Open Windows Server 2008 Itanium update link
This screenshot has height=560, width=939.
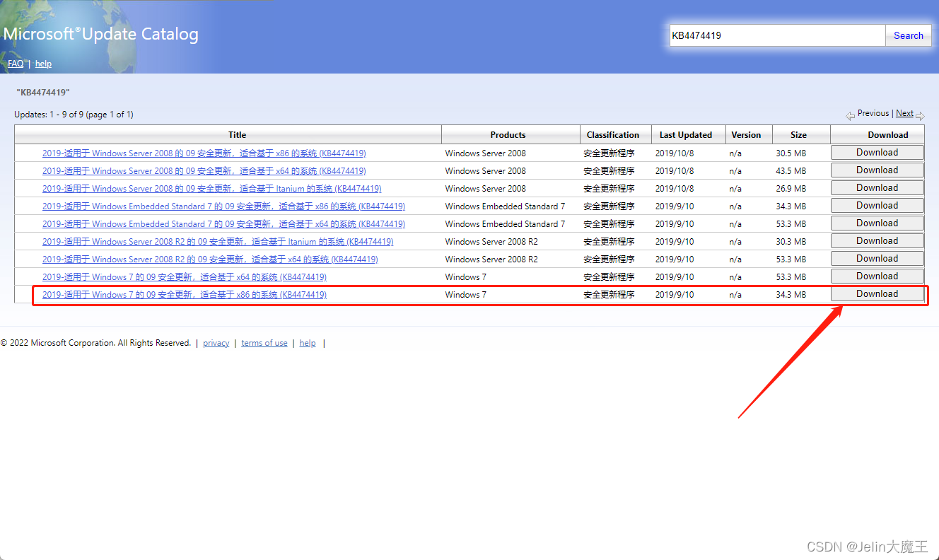tap(212, 189)
